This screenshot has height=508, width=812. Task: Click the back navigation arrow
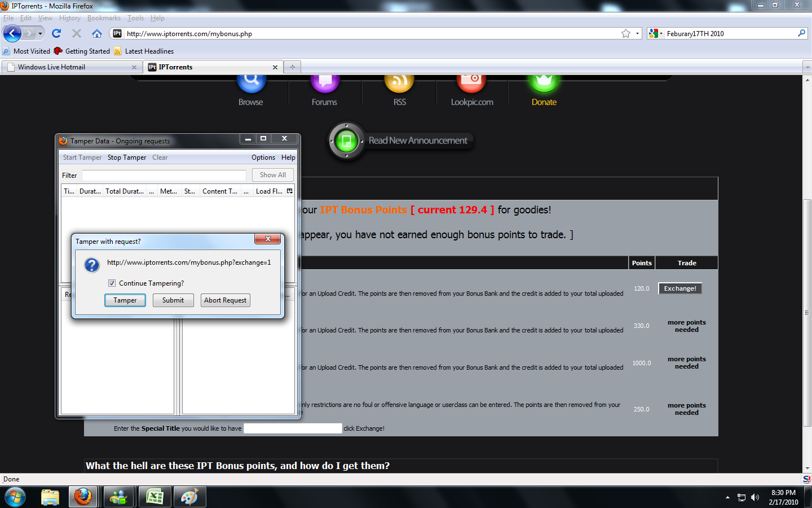(12, 33)
